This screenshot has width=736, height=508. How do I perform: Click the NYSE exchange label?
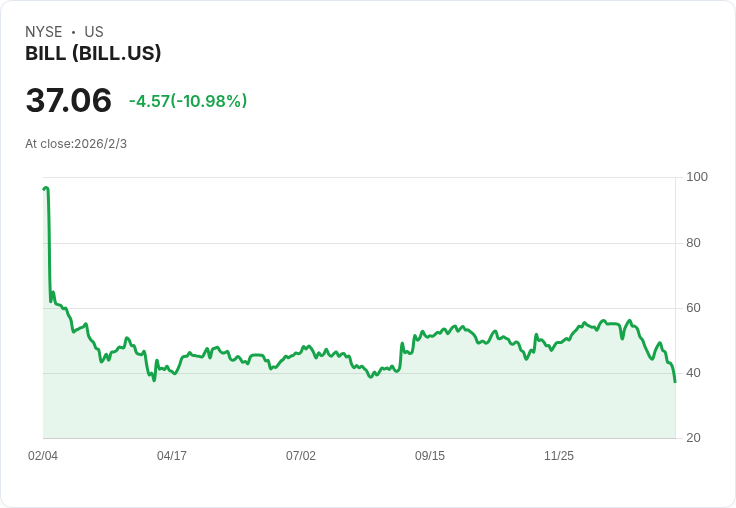pos(44,32)
